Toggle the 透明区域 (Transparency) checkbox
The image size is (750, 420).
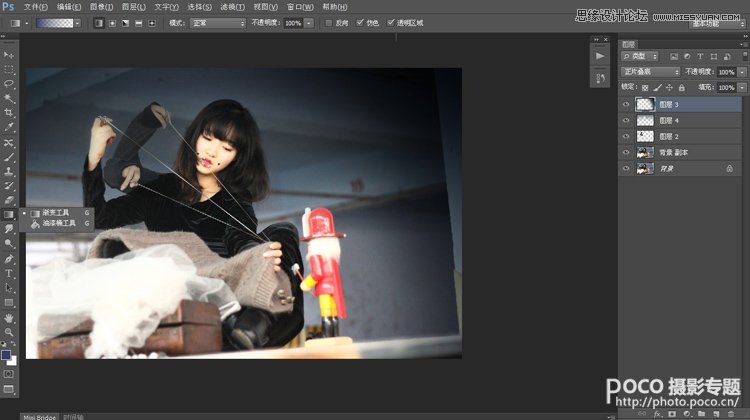tap(391, 22)
